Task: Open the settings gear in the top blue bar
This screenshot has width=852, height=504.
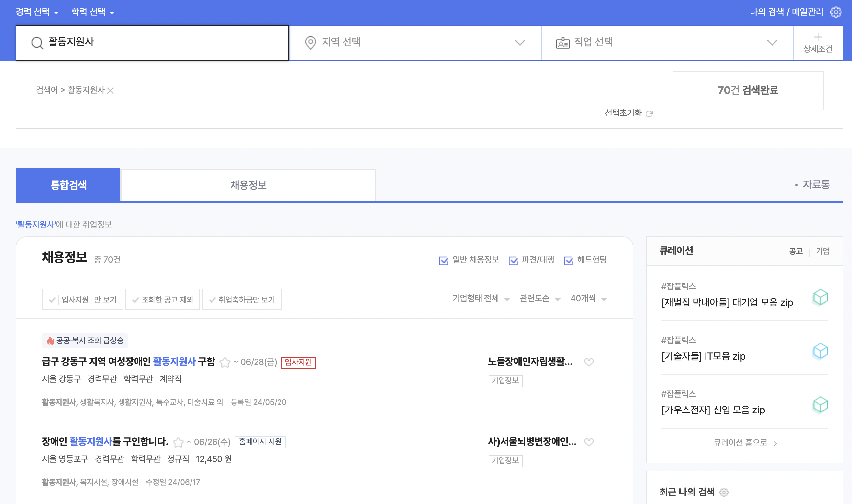Action: tap(836, 12)
